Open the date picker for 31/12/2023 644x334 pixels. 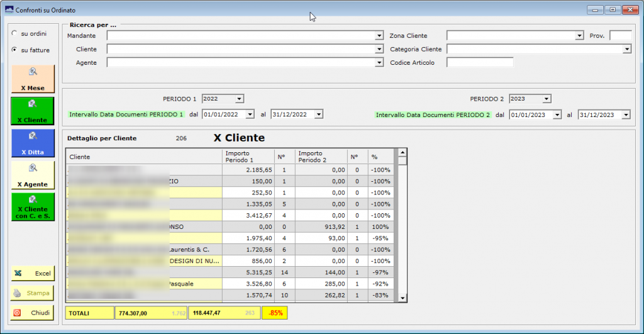coord(626,115)
